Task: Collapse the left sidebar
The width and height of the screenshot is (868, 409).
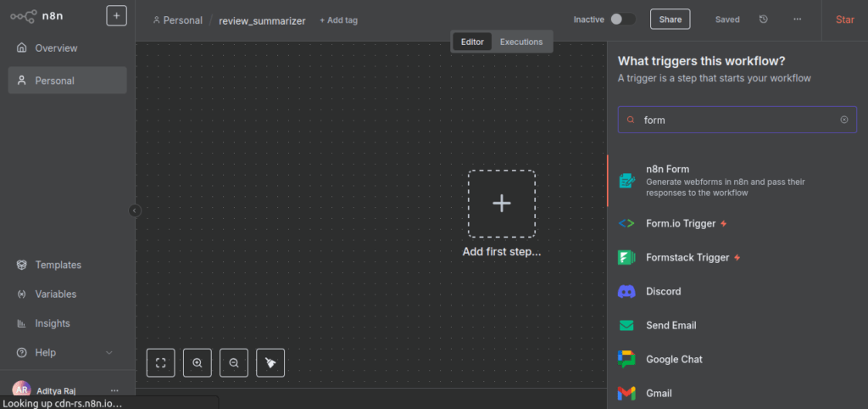Action: pyautogui.click(x=134, y=210)
